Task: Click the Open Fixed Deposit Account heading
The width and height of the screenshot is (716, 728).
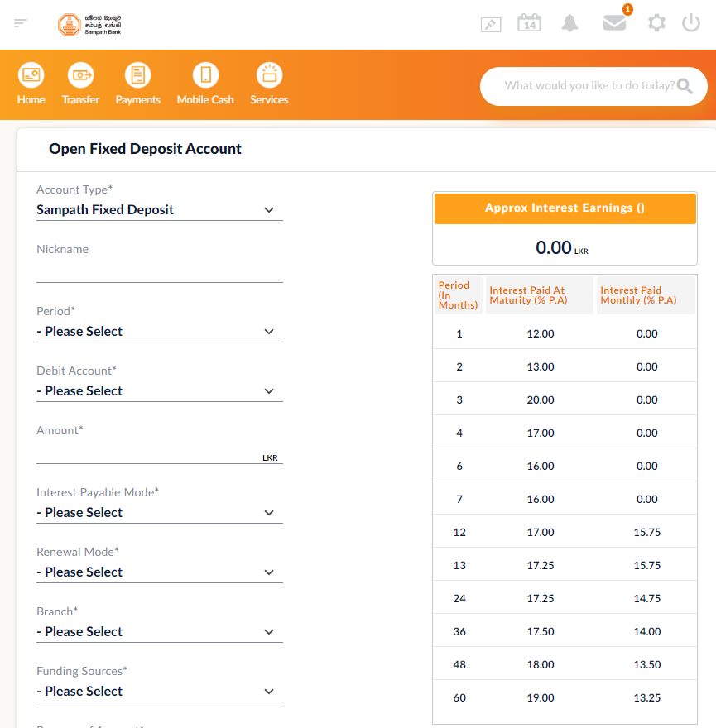Action: (145, 149)
